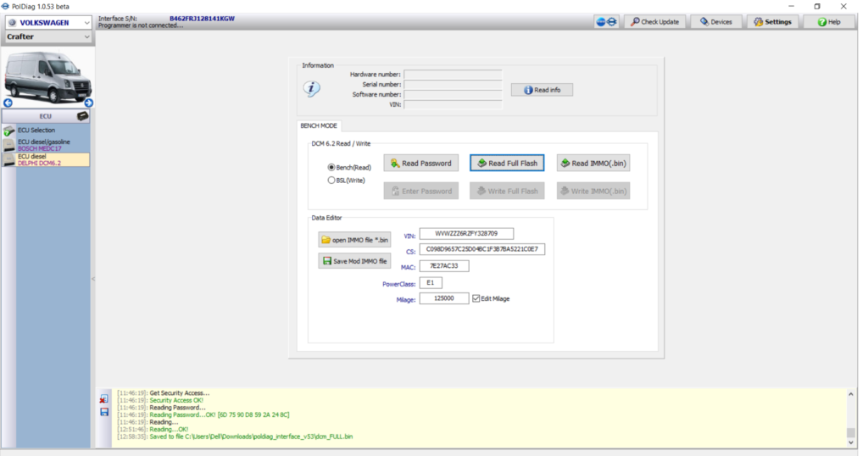
Task: Collapse the left sidebar with the splitter arrow
Action: tap(93, 279)
